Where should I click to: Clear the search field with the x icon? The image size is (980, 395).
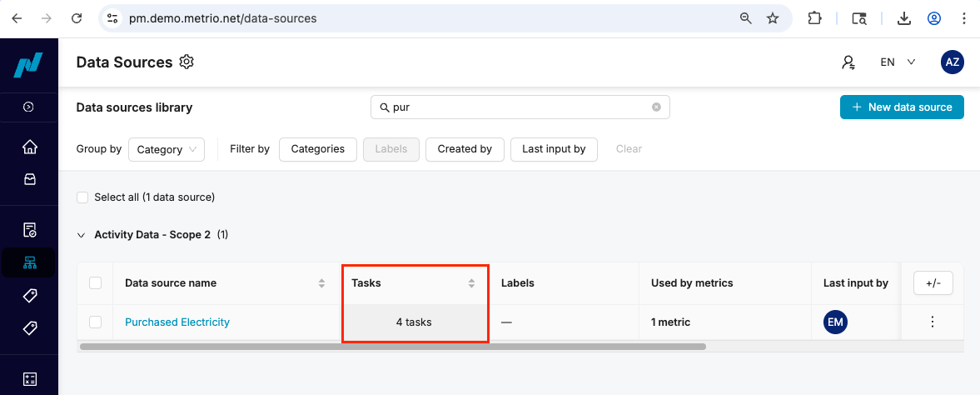[656, 107]
